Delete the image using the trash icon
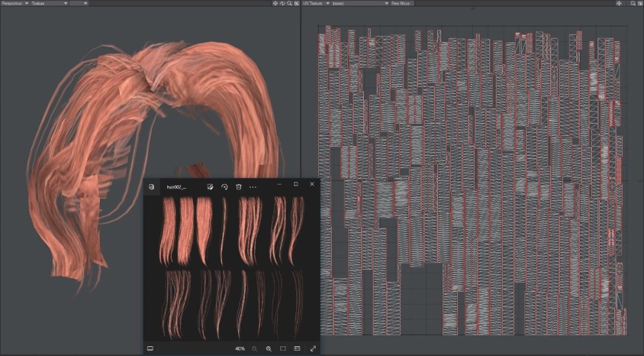 [x=238, y=187]
